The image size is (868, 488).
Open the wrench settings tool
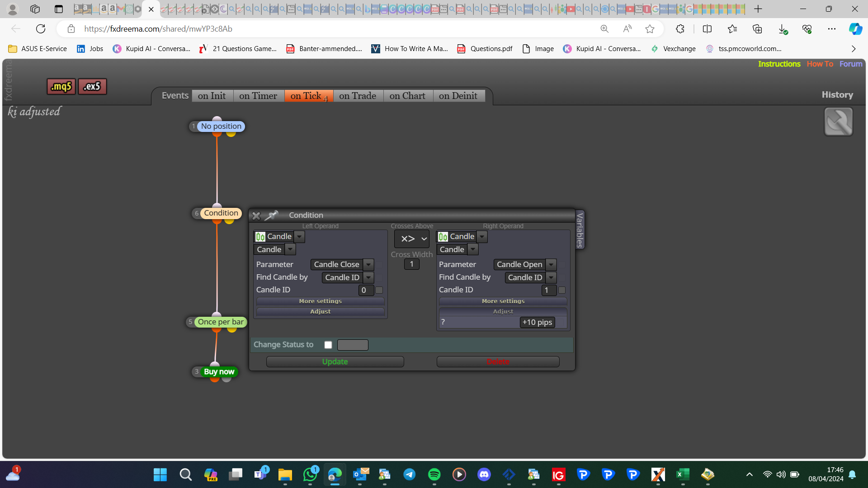838,122
